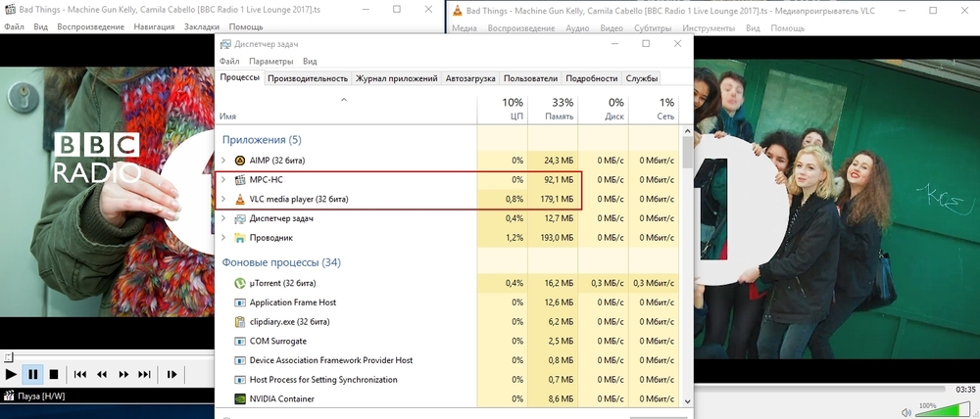Expand the Проводник process row
Viewport: 980px width, 419px height.
(x=223, y=238)
